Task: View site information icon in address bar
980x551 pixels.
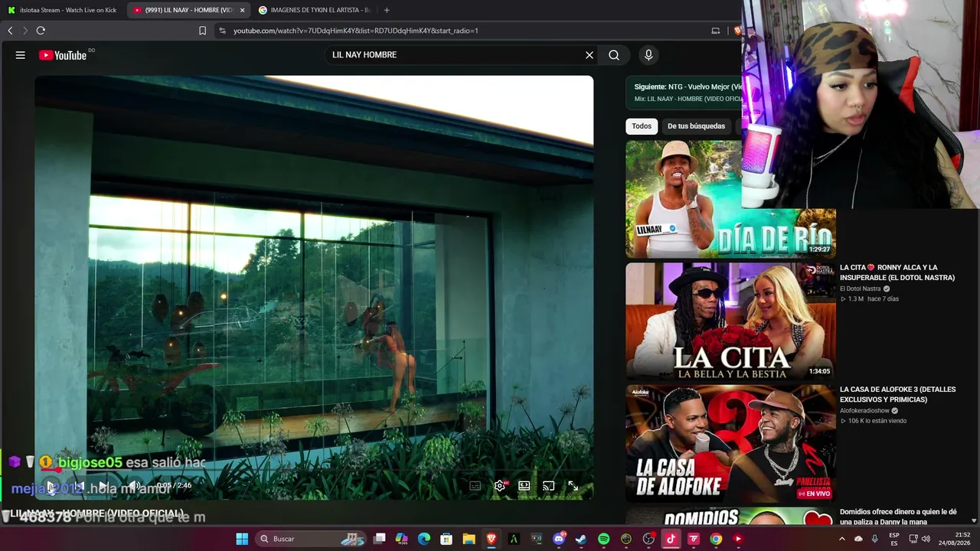Action: click(223, 31)
